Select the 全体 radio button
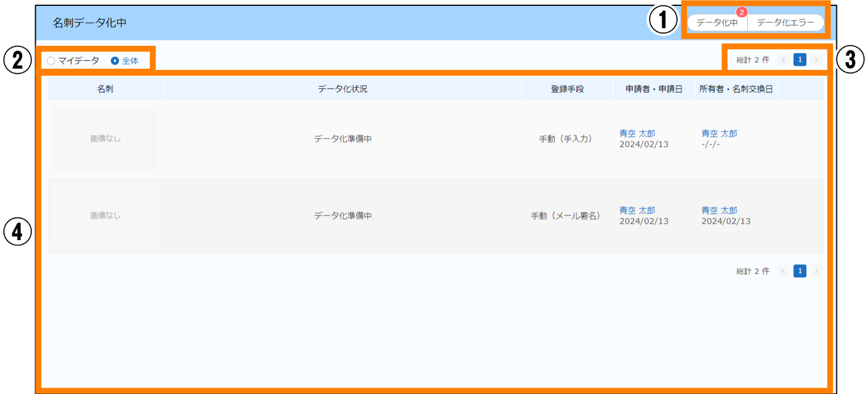 115,60
